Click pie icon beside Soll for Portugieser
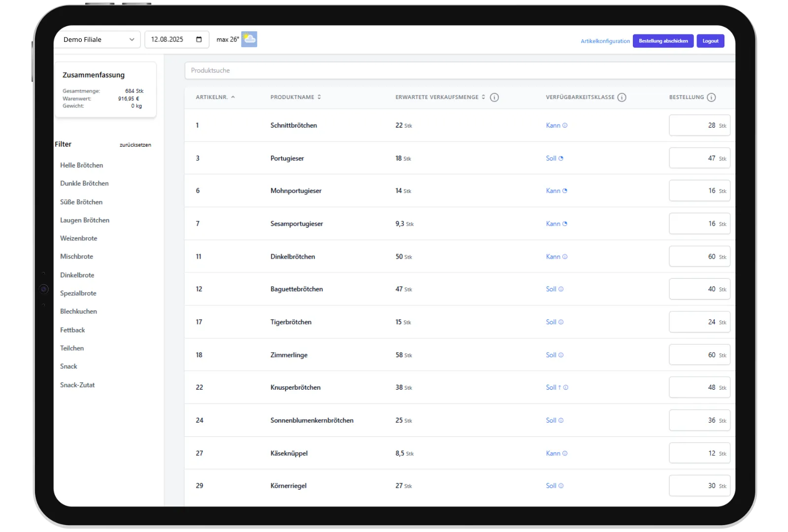Viewport: 788px width, 532px height. coord(561,159)
